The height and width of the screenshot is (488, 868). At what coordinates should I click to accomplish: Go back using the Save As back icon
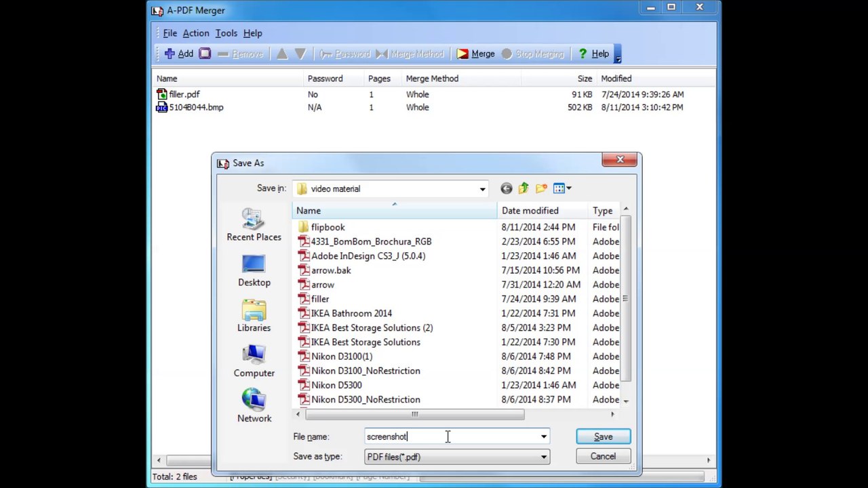(x=507, y=188)
